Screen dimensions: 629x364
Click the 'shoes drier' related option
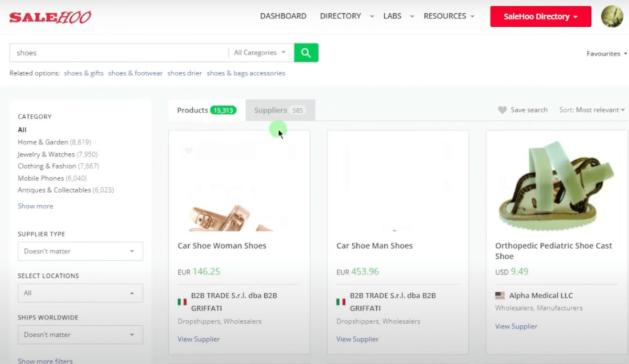point(185,73)
